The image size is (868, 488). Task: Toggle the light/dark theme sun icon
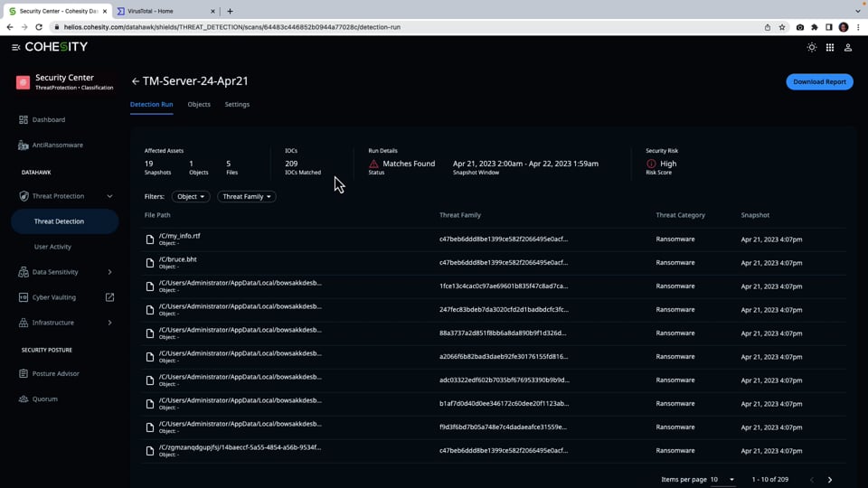tap(812, 48)
